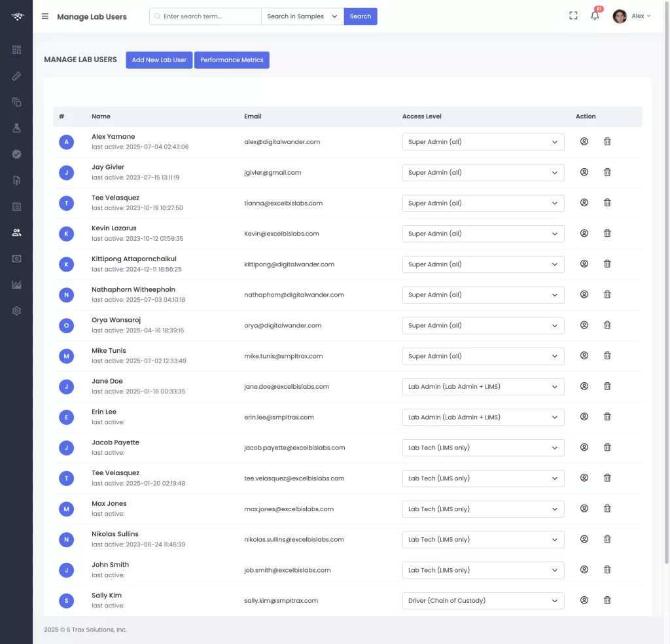Open the verified badge icon in sidebar
Viewport: 670px width, 644px height.
[x=16, y=154]
